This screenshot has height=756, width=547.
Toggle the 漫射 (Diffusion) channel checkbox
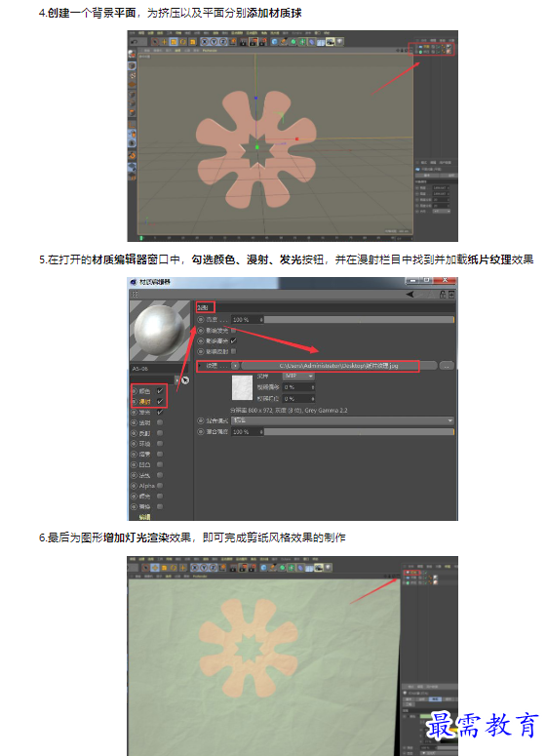[160, 402]
